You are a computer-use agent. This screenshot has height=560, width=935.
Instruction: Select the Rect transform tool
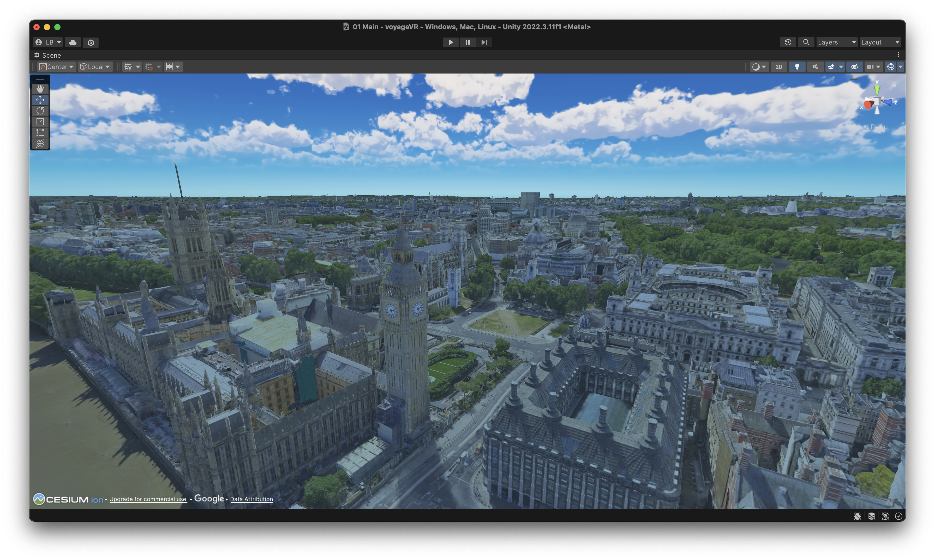40,133
